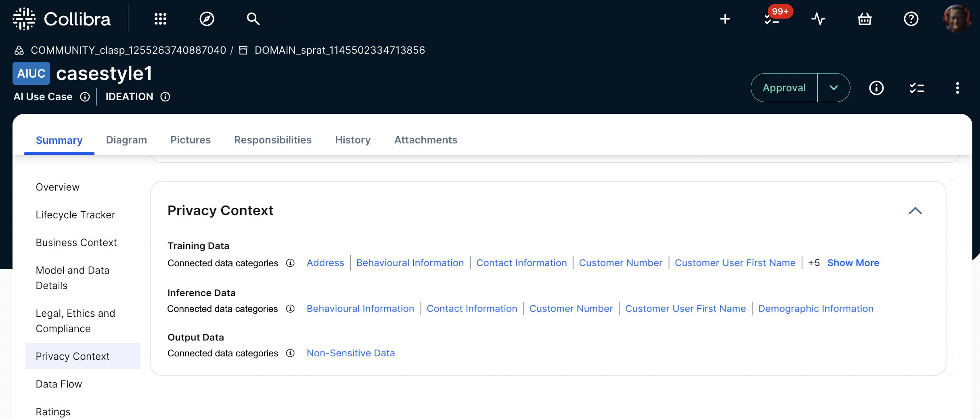The height and width of the screenshot is (419, 980).
Task: Click Show More training data categories
Action: [x=853, y=263]
